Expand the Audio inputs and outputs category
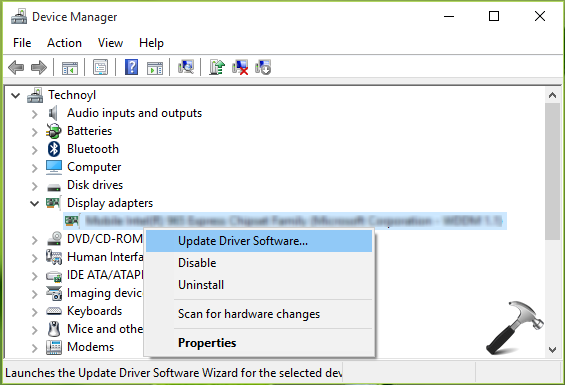 (x=35, y=114)
